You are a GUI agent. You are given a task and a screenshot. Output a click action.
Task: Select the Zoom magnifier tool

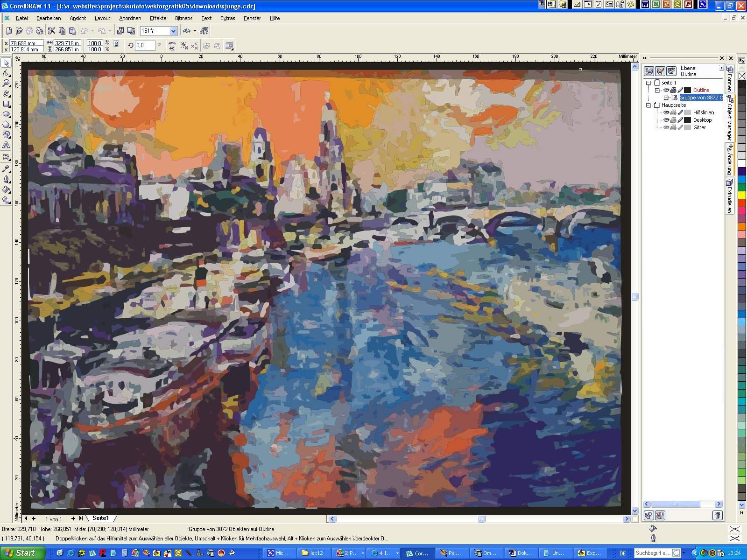[x=7, y=83]
